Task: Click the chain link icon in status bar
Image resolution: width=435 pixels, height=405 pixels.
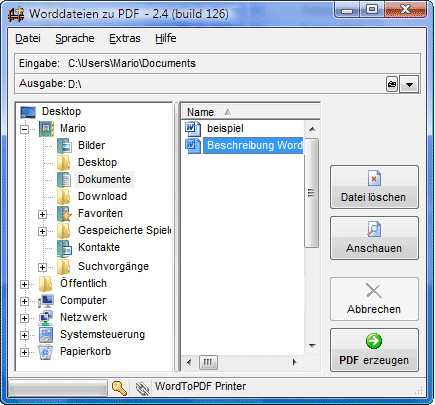Action: 142,388
